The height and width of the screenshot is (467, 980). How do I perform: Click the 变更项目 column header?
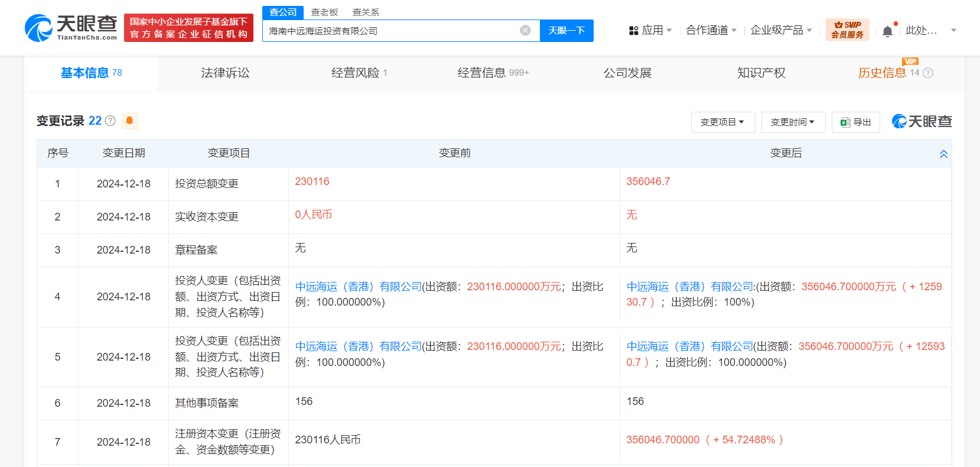pyautogui.click(x=229, y=153)
